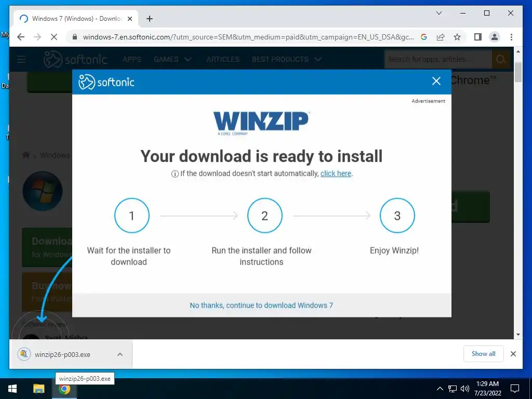Open the volume tray icon
The height and width of the screenshot is (399, 532).
[x=465, y=389]
